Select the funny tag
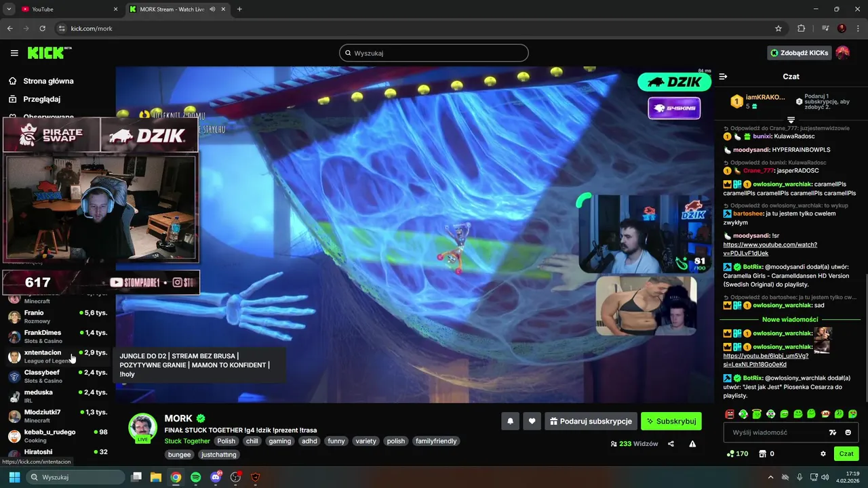The width and height of the screenshot is (868, 488). click(336, 441)
